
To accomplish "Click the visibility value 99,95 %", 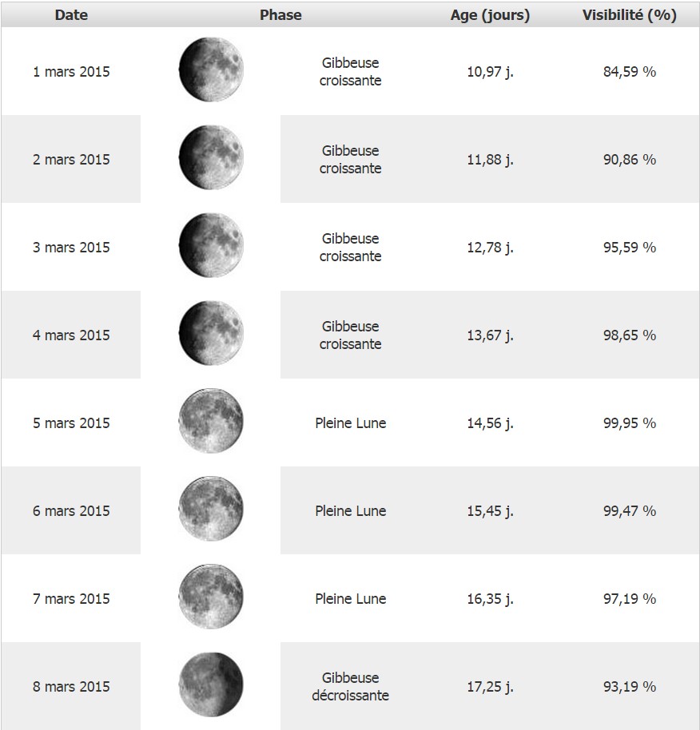I will point(630,423).
